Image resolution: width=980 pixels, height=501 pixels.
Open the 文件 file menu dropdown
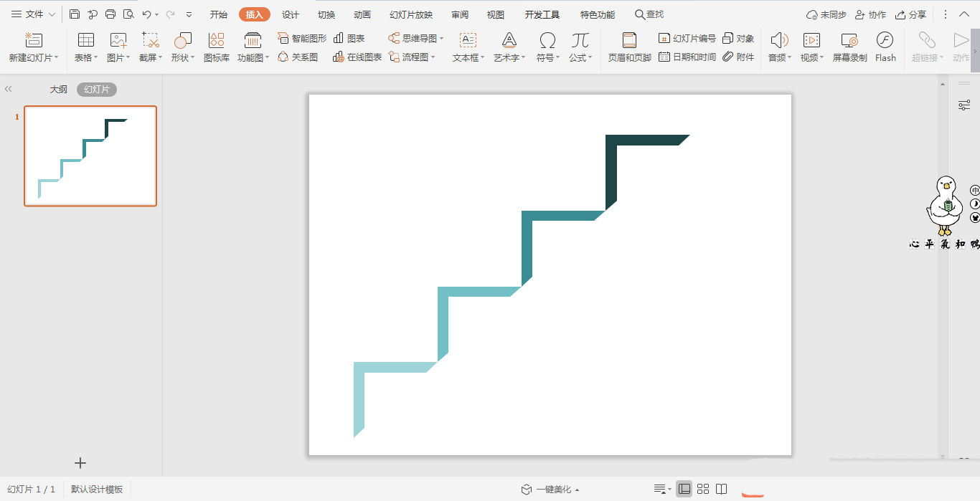33,14
